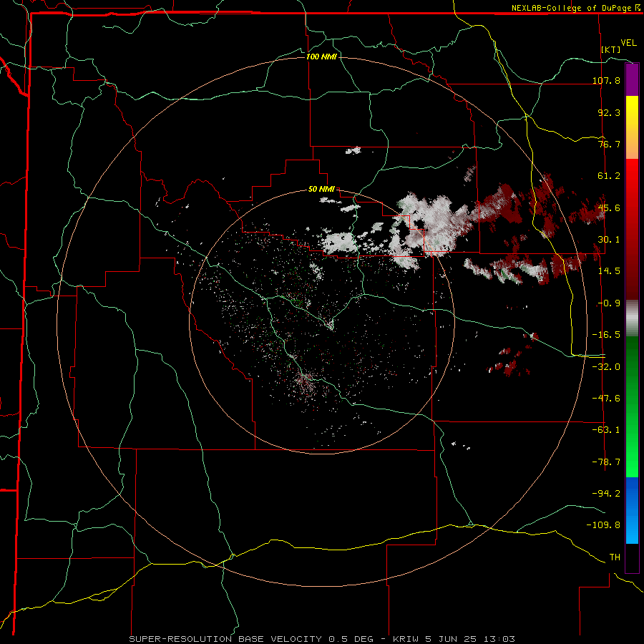This screenshot has width=644, height=644.
Task: Click the 76.7 velocity scale value
Action: click(x=609, y=144)
